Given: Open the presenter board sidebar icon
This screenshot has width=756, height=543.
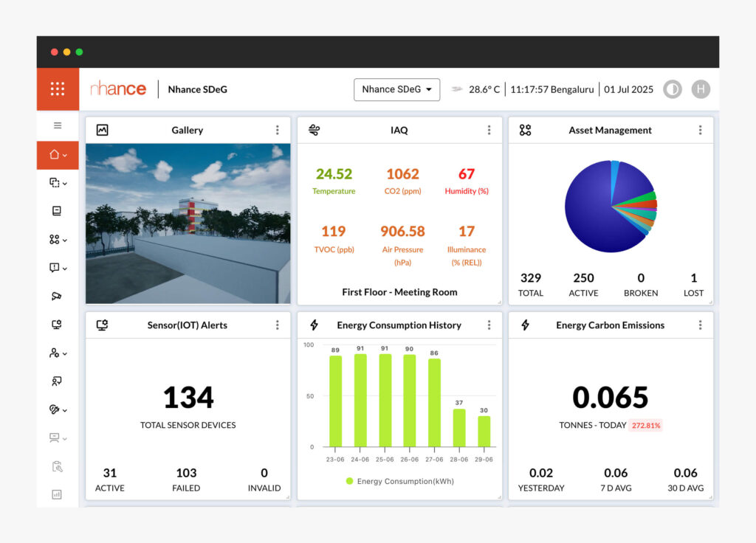Looking at the screenshot, I should click(57, 381).
